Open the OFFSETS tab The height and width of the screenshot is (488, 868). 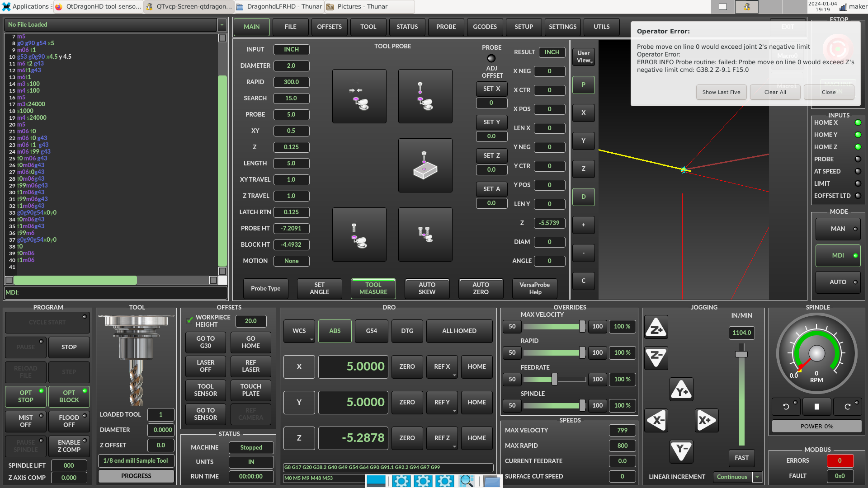point(330,27)
